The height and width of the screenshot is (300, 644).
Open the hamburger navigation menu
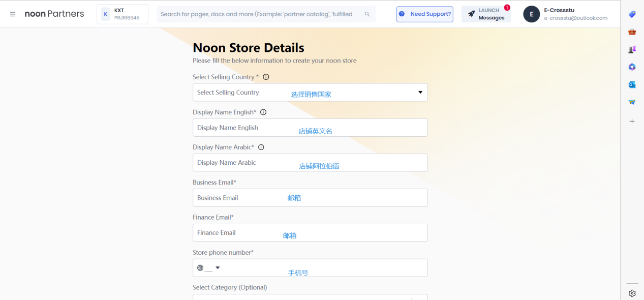[x=13, y=14]
